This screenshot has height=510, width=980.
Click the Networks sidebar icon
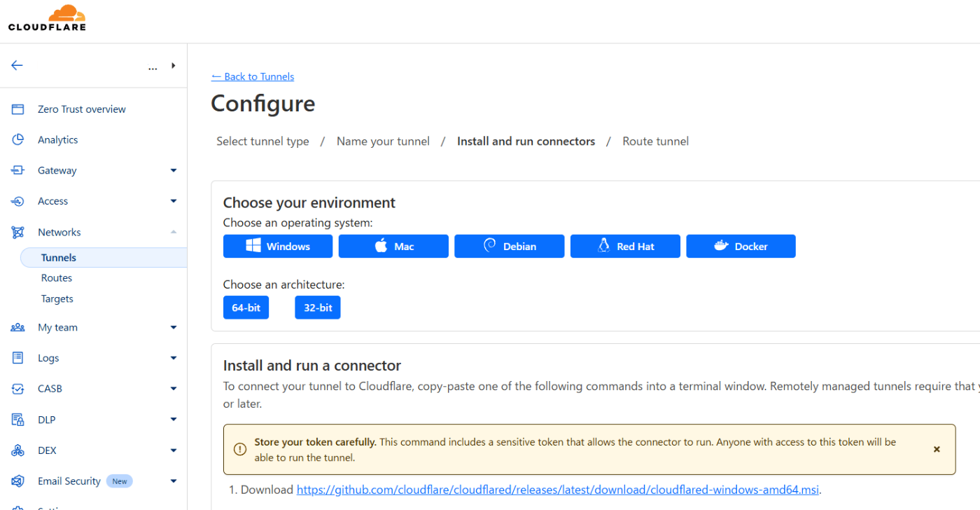18,232
